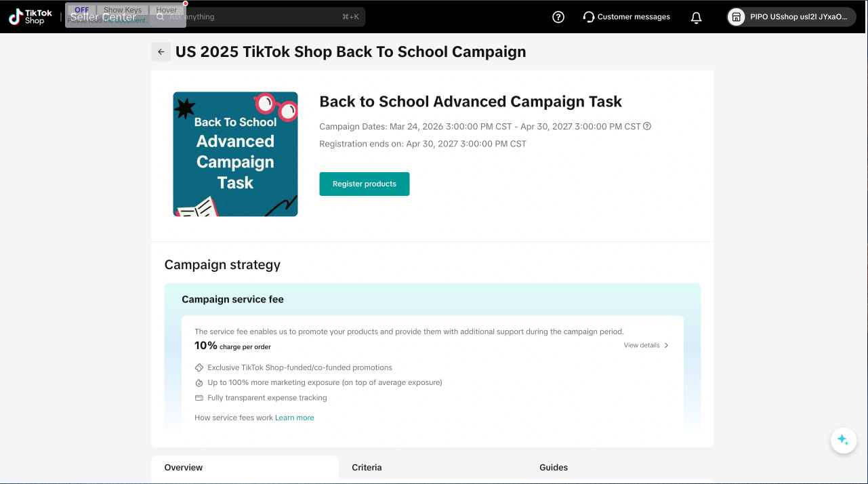Toggle the Hover option
Viewport: 868px width, 484px height.
click(166, 10)
